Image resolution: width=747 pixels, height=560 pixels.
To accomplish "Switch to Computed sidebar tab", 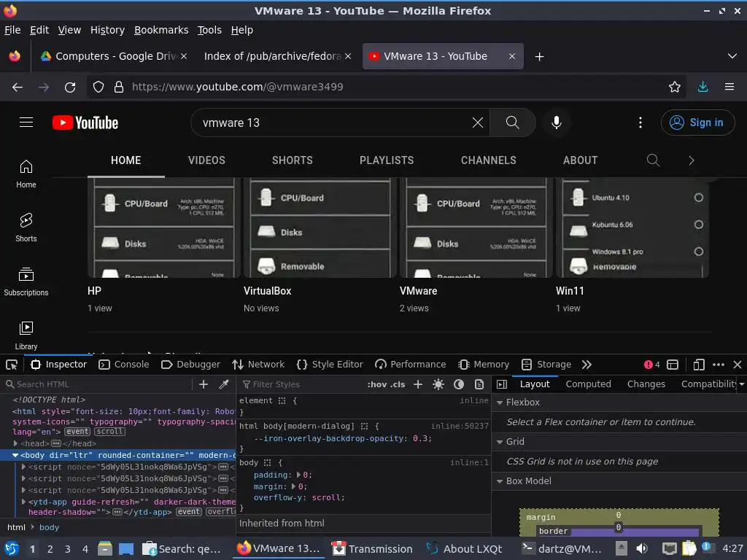I will (x=589, y=384).
